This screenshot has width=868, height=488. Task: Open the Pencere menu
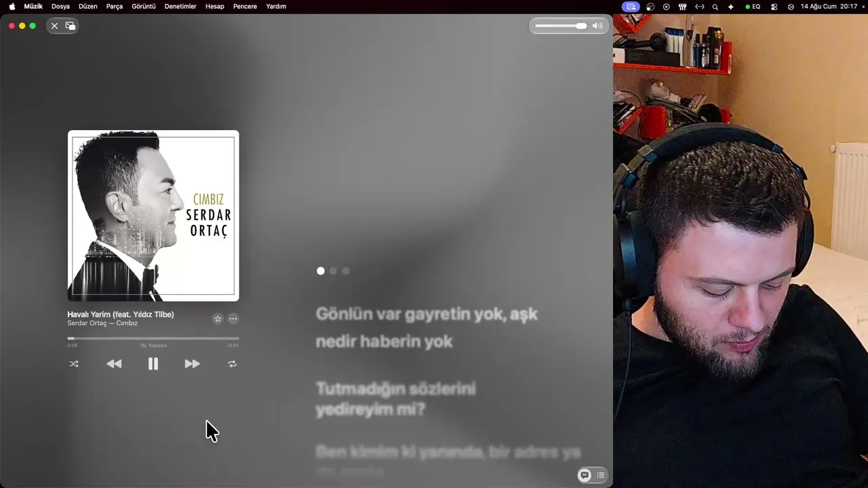[245, 7]
